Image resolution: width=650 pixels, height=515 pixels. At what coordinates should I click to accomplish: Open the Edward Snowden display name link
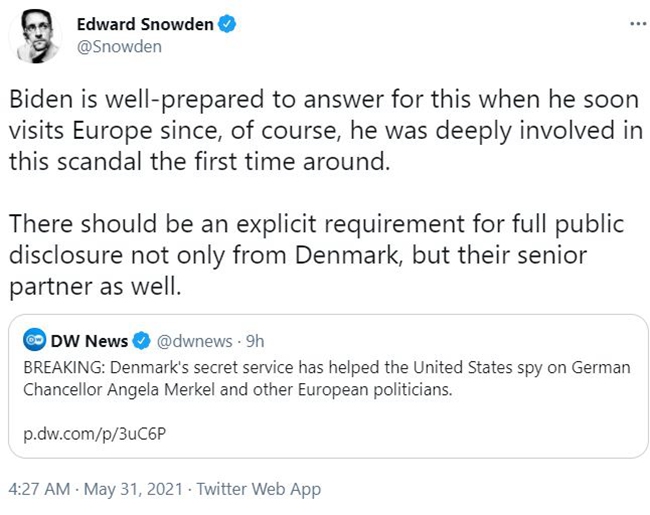coord(145,25)
